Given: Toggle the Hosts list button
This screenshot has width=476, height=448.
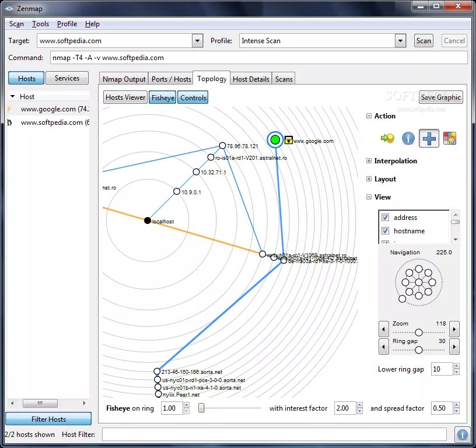Looking at the screenshot, I should pos(26,78).
